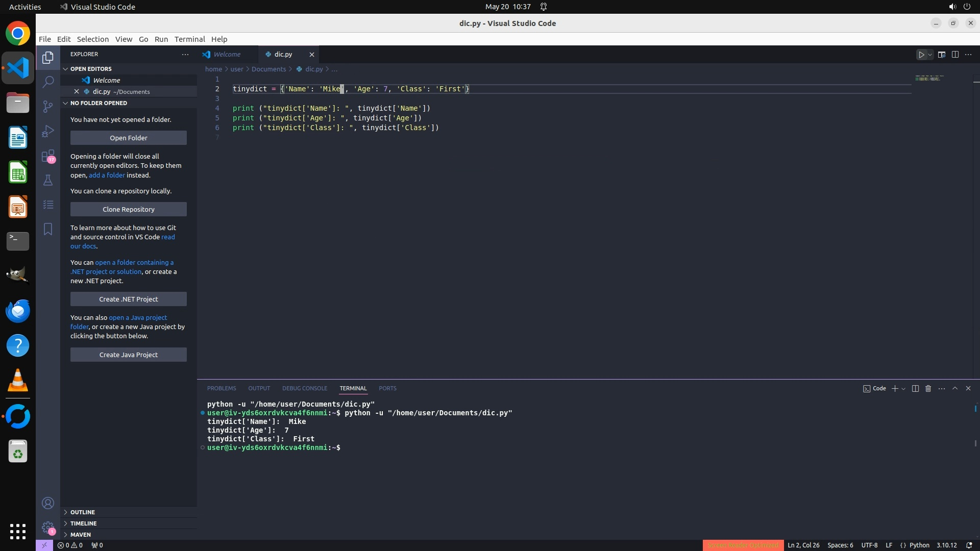Open the Testing flask view
980x551 pixels.
[x=48, y=180]
